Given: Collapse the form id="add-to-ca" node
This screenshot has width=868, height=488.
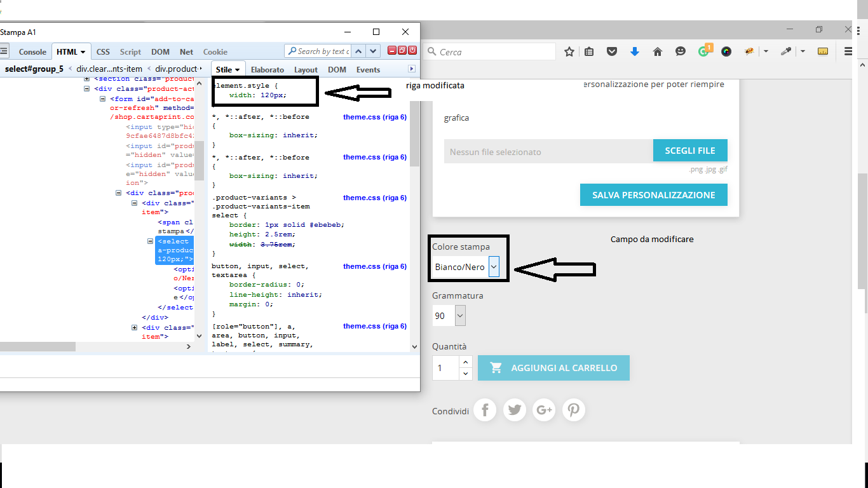Looking at the screenshot, I should click(x=104, y=98).
